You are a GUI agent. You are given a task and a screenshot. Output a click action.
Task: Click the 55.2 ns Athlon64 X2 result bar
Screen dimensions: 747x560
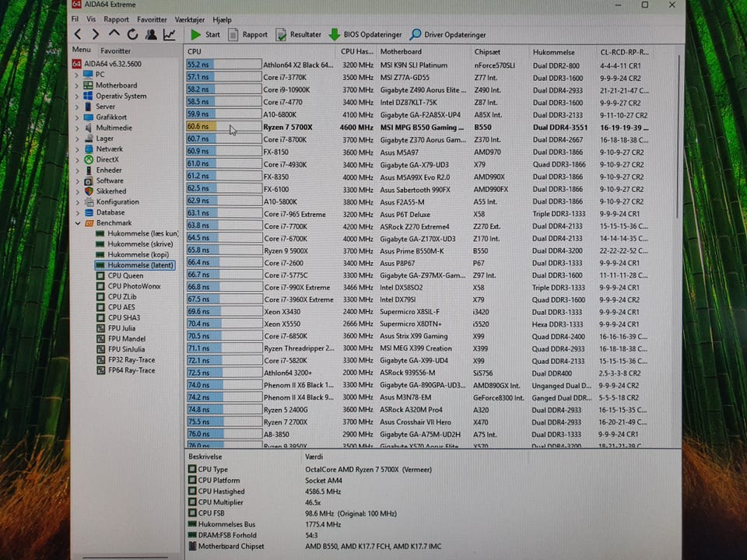coord(223,65)
